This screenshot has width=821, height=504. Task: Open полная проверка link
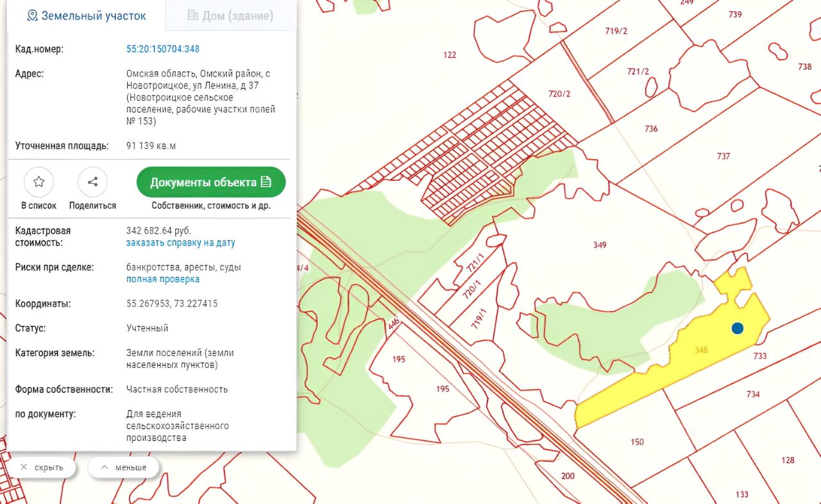pos(163,279)
